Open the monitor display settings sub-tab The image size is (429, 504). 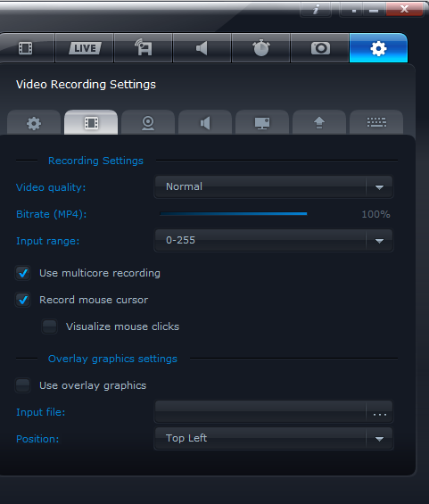point(262,123)
